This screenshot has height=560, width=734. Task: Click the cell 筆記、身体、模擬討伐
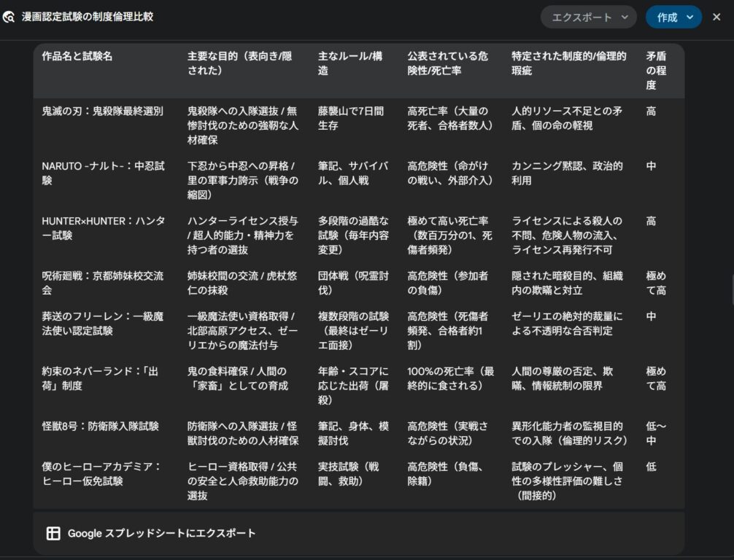[x=353, y=433]
